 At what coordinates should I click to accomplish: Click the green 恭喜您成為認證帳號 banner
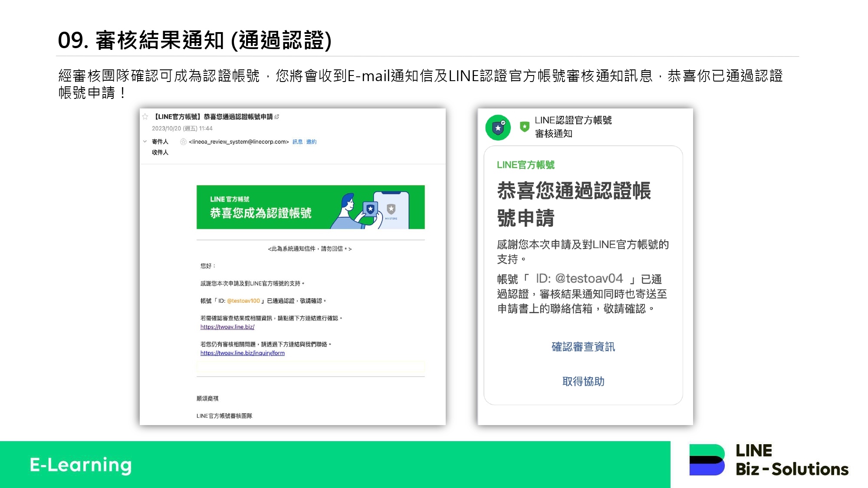(x=260, y=213)
